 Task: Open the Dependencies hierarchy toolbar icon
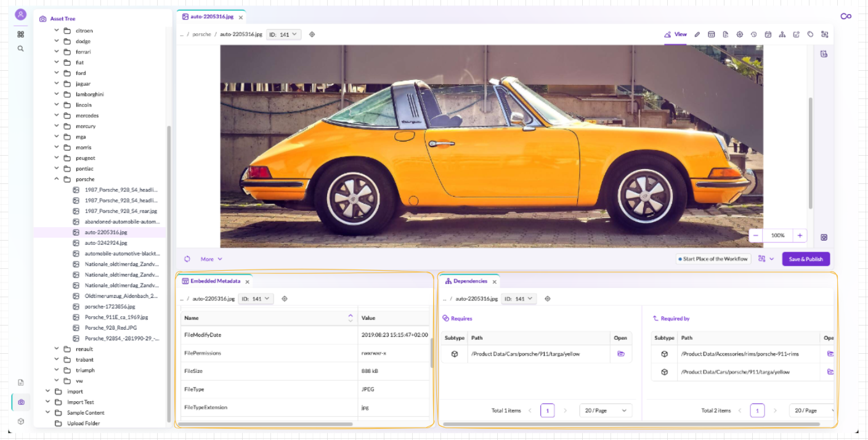point(782,34)
